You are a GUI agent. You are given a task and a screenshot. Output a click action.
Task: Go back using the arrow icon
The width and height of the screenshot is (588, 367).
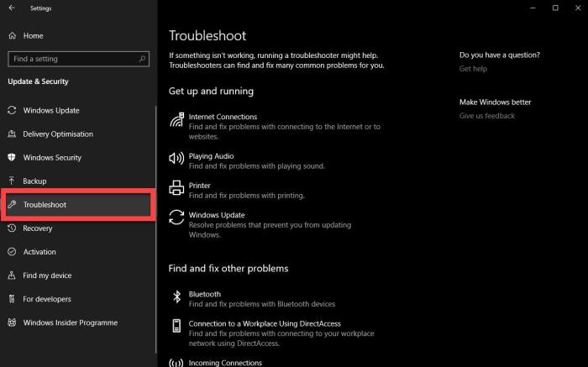[12, 8]
